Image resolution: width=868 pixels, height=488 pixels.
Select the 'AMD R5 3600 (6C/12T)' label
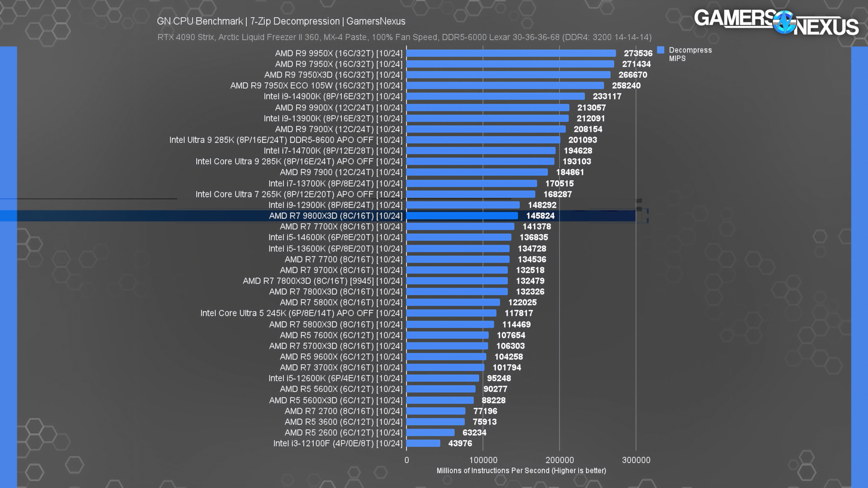tap(344, 422)
